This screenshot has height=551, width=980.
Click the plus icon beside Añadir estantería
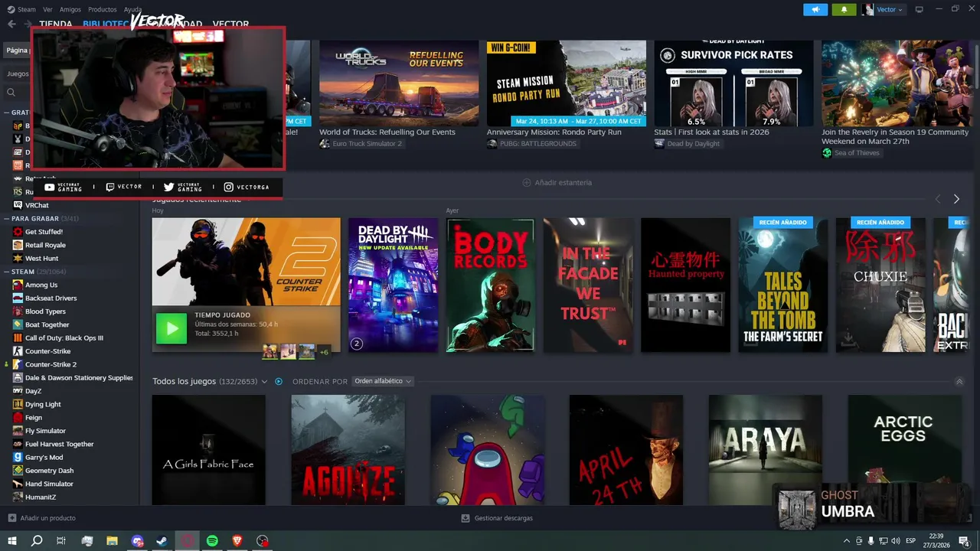(x=526, y=183)
